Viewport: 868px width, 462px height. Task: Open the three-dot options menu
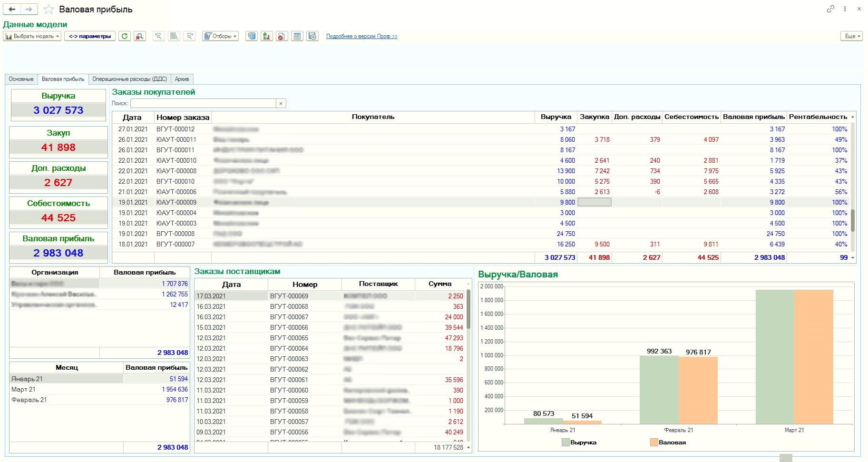[x=845, y=9]
